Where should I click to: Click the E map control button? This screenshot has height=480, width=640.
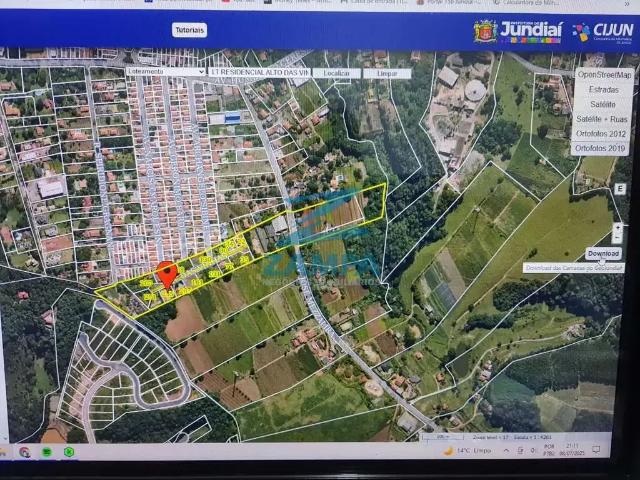point(620,189)
